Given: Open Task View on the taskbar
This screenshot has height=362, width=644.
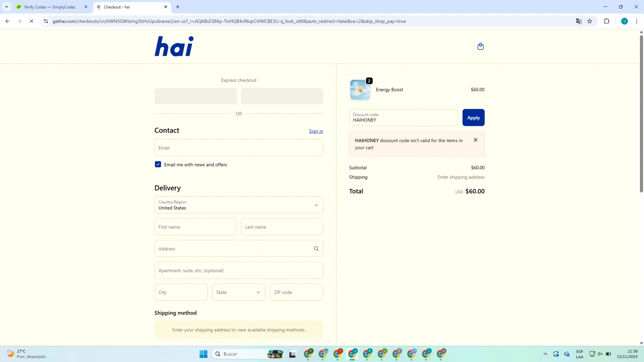Looking at the screenshot, I should [x=293, y=354].
